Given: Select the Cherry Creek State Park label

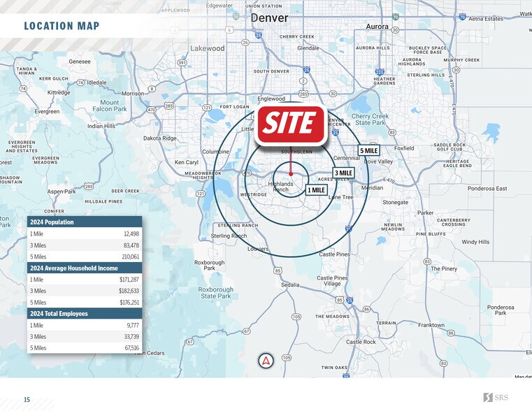Looking at the screenshot, I should coord(370,120).
